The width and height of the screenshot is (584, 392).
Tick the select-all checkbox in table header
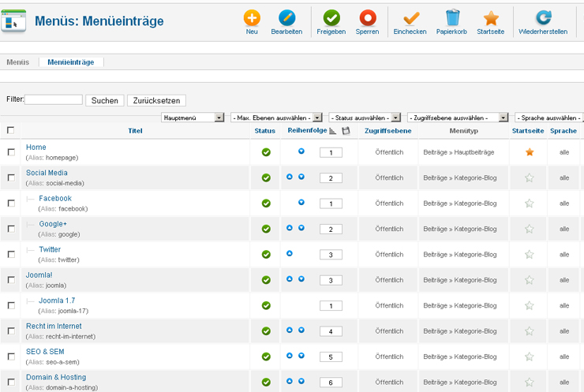(x=11, y=131)
